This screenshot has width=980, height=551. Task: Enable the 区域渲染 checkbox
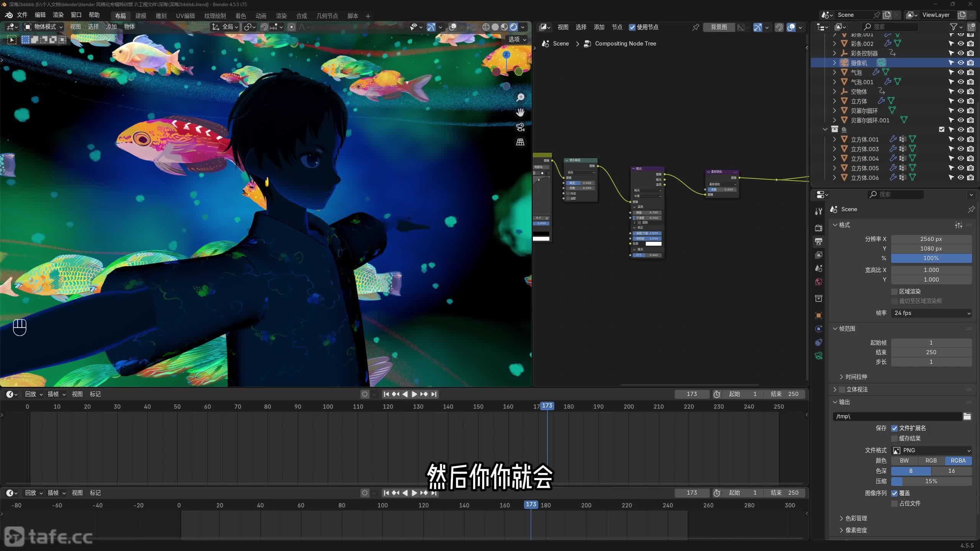pyautogui.click(x=895, y=292)
